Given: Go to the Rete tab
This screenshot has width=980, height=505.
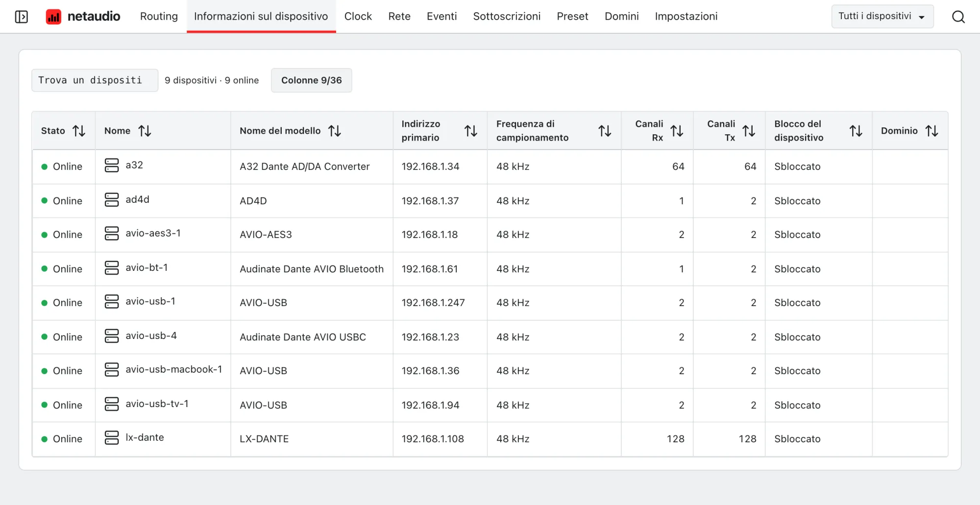Looking at the screenshot, I should [399, 17].
